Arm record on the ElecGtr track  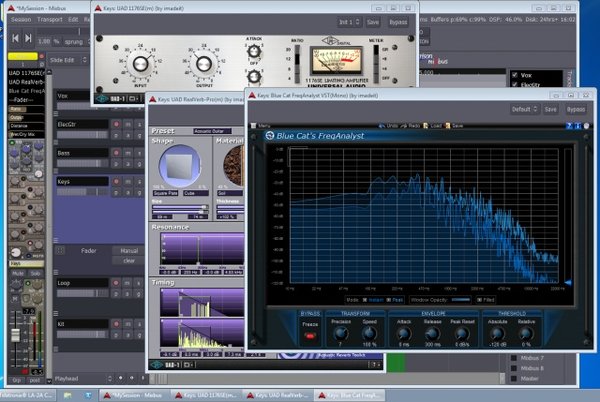(x=116, y=124)
